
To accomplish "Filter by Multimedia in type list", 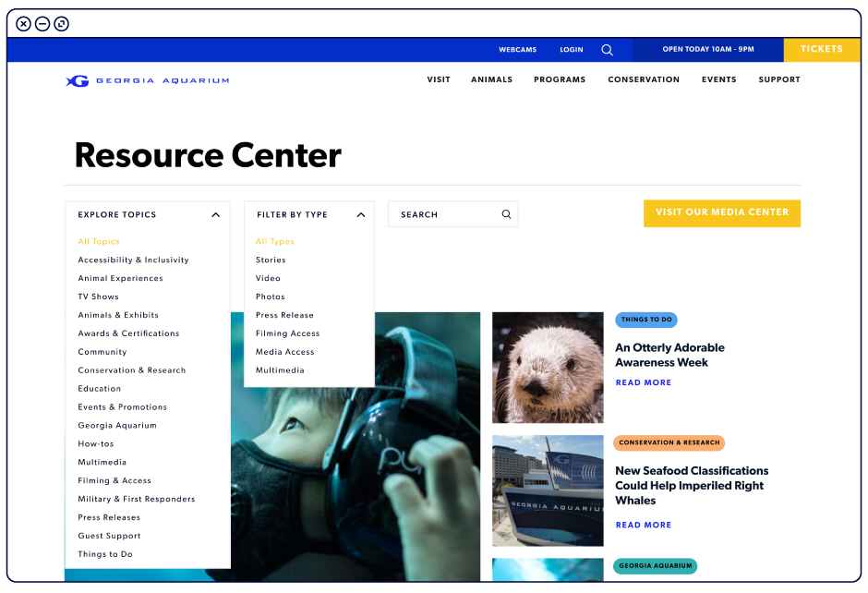I will (280, 369).
